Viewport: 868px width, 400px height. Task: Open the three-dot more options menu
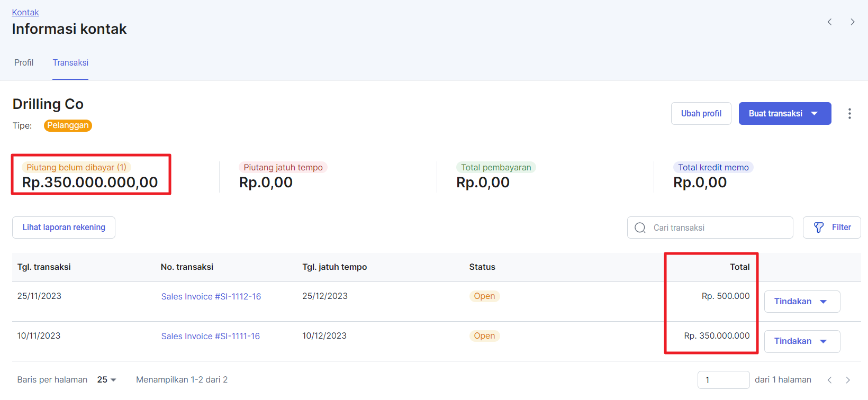(849, 114)
